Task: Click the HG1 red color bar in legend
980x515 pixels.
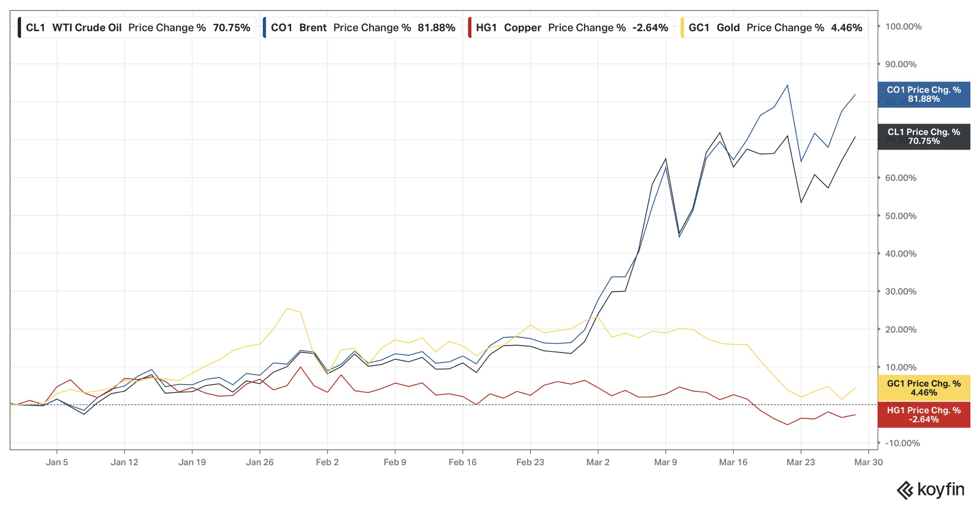Action: (x=470, y=28)
